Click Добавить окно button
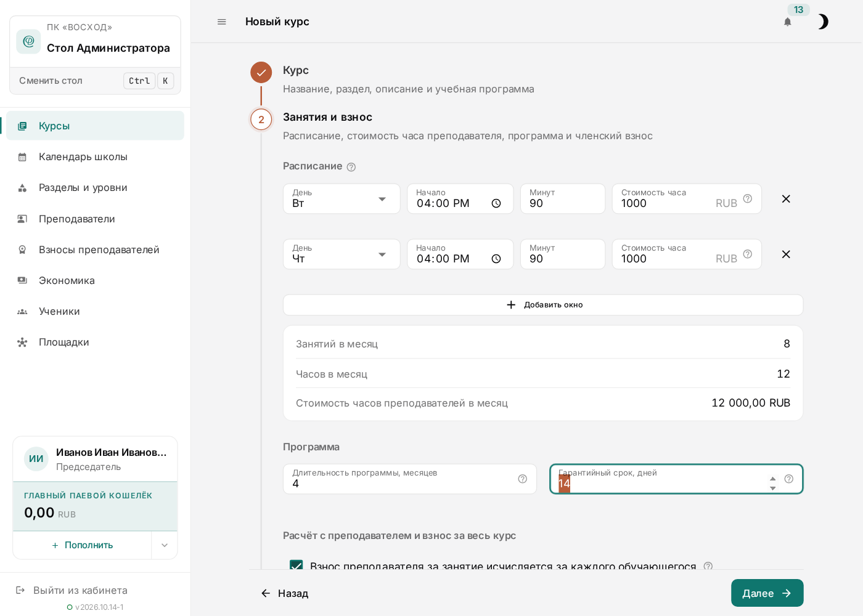 [543, 305]
